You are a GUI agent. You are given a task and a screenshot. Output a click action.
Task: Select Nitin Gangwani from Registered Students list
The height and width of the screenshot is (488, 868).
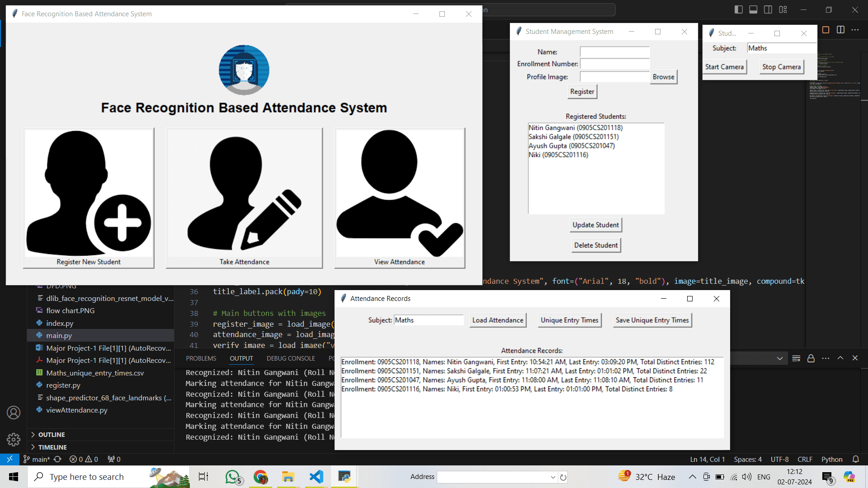[576, 127]
